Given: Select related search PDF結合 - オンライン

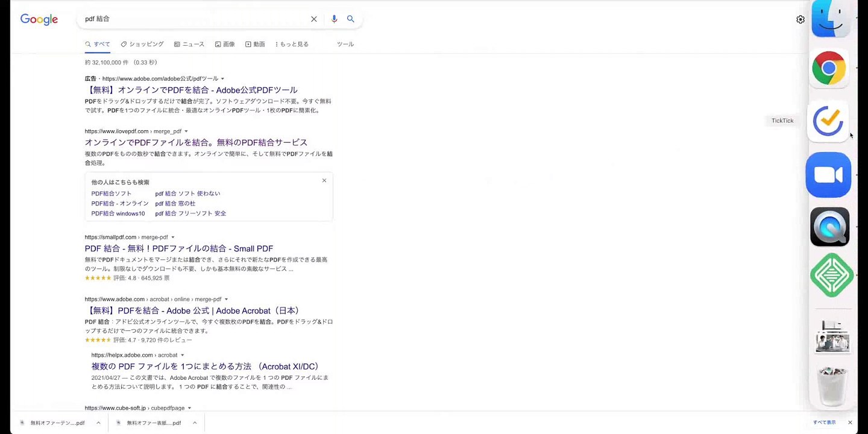Looking at the screenshot, I should point(120,203).
